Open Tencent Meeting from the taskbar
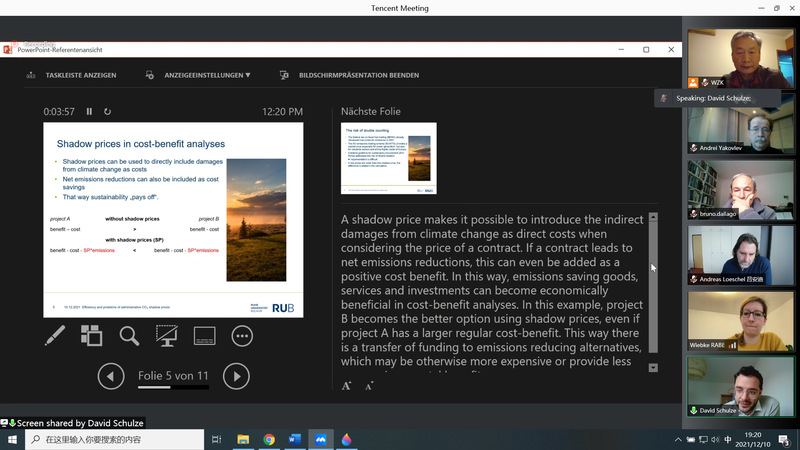The image size is (800, 450). tap(321, 439)
